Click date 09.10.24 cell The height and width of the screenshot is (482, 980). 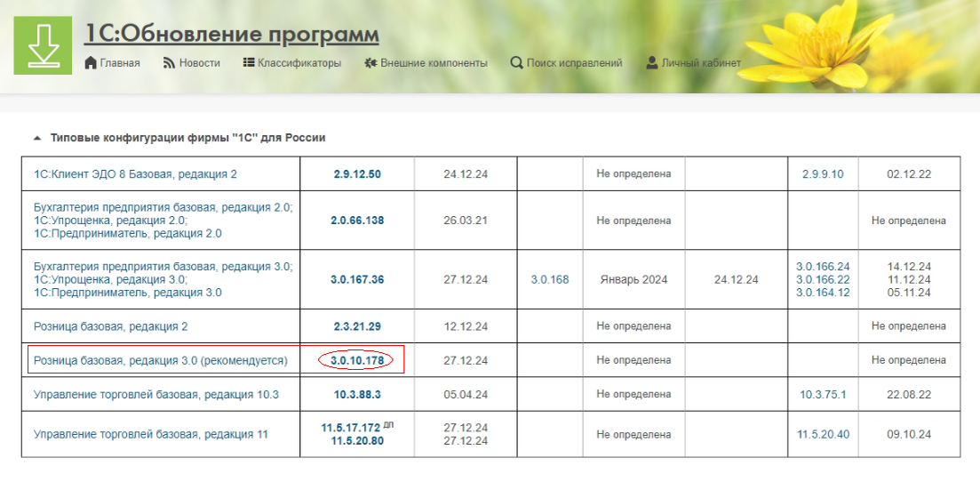(910, 435)
